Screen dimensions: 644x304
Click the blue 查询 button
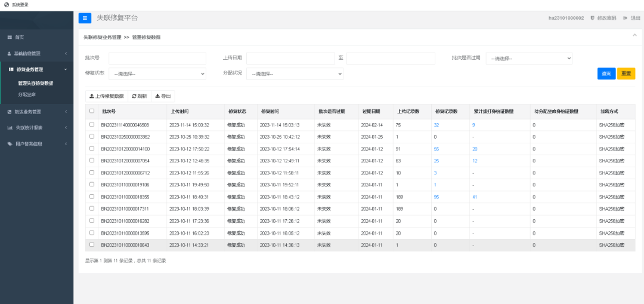tap(606, 73)
